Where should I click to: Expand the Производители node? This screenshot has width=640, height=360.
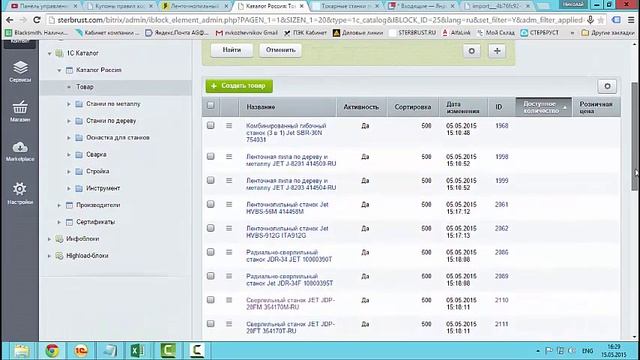pos(59,205)
